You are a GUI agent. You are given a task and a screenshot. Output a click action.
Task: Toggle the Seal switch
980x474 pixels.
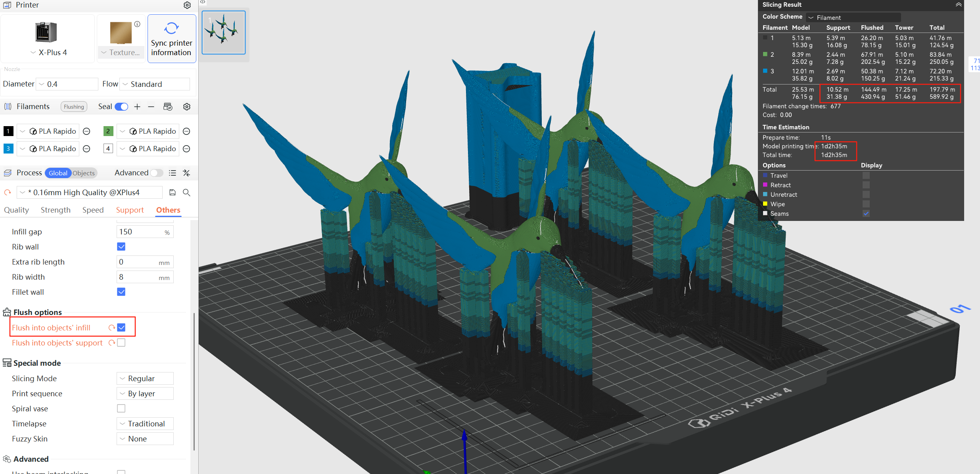coord(121,107)
